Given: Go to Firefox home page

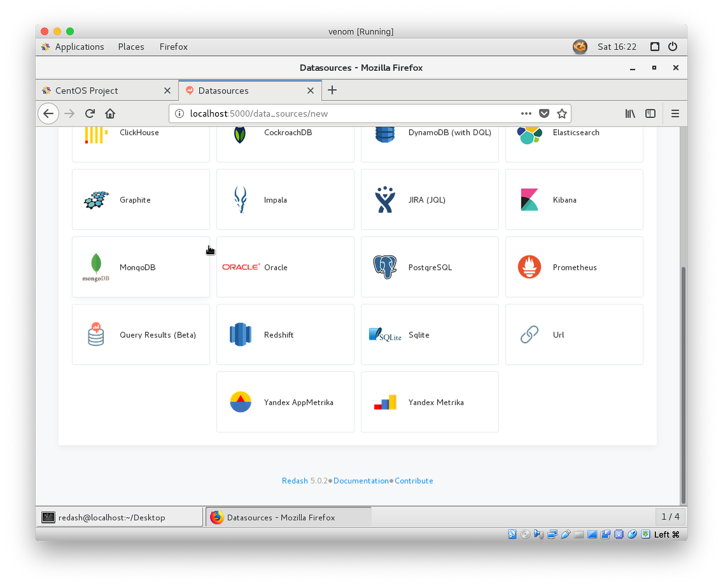Looking at the screenshot, I should (x=110, y=114).
